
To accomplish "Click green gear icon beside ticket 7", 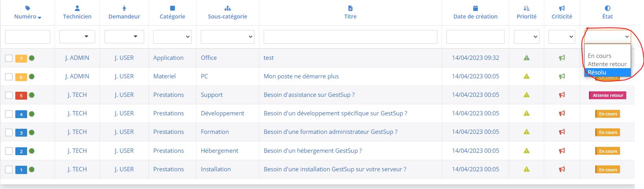I will (x=31, y=58).
